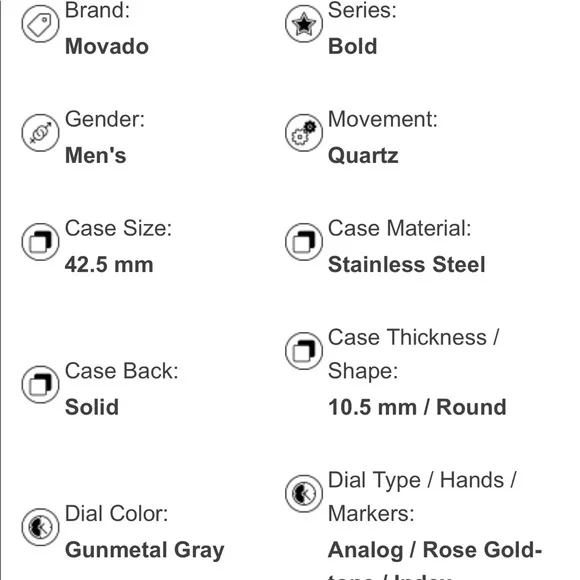The width and height of the screenshot is (580, 580).
Task: Click the Gender symbols icon
Action: (40, 133)
